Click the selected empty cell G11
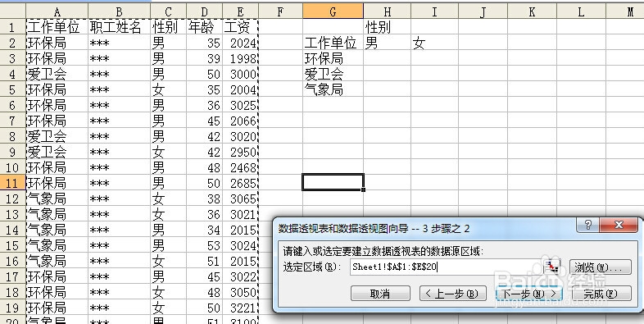 (333, 182)
